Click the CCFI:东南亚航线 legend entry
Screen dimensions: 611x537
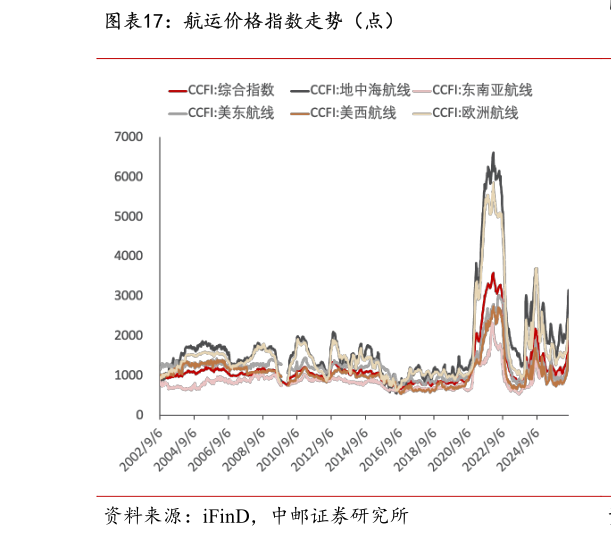click(x=472, y=90)
